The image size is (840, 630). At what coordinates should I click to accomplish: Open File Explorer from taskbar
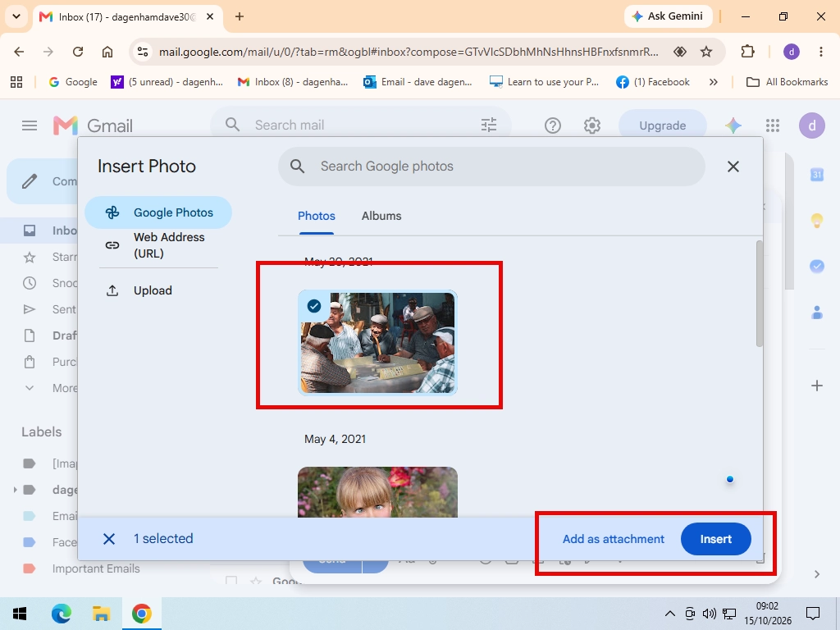tap(101, 614)
